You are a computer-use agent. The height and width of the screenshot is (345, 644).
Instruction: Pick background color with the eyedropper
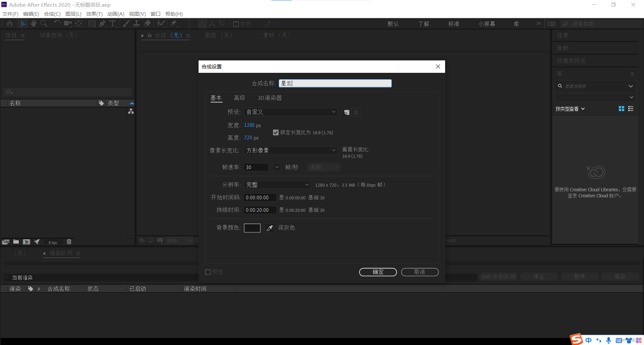pyautogui.click(x=269, y=228)
